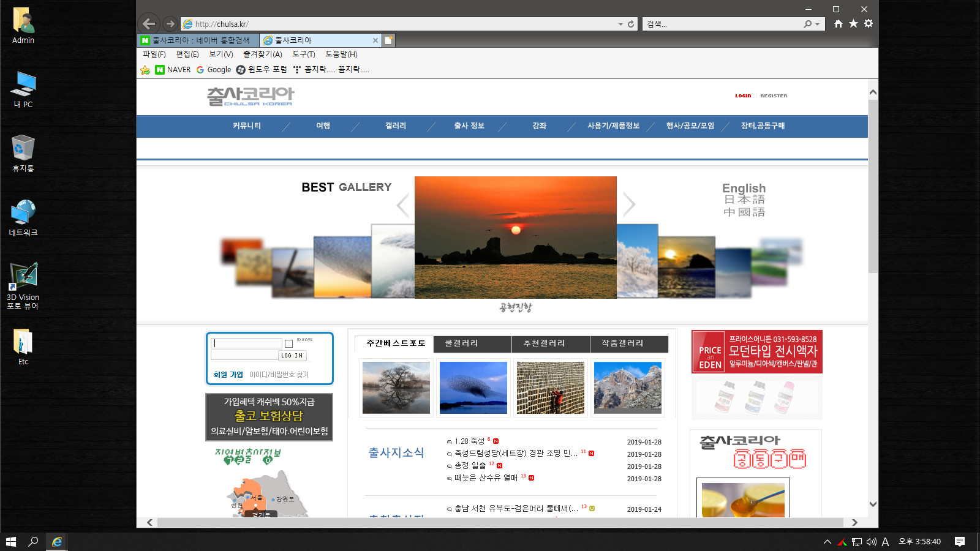Click the LOGIN link at top right
The image size is (980, 551).
(x=743, y=96)
